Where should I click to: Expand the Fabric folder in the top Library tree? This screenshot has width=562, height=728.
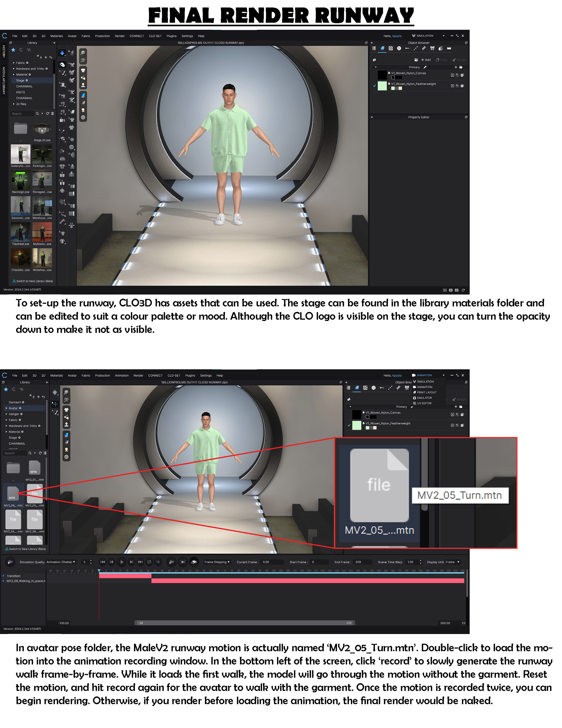coord(14,63)
